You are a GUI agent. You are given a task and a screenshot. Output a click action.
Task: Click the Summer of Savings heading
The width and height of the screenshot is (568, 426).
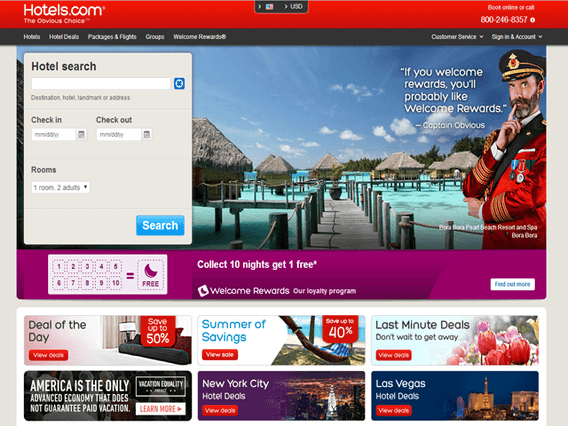[234, 330]
